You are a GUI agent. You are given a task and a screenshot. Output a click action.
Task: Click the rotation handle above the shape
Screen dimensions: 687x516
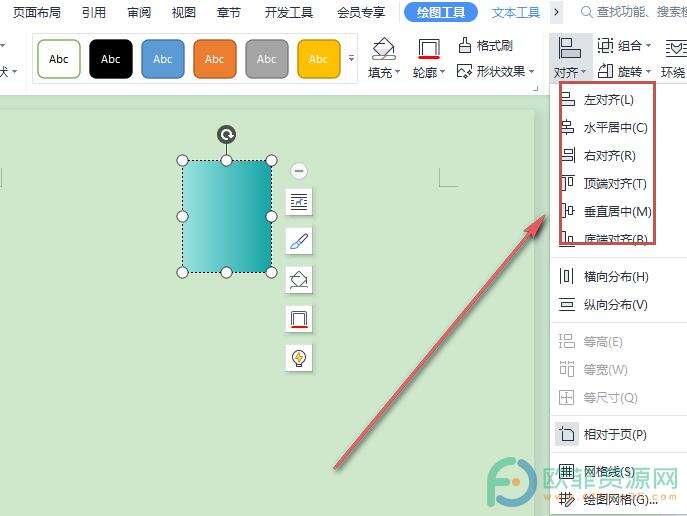click(227, 135)
